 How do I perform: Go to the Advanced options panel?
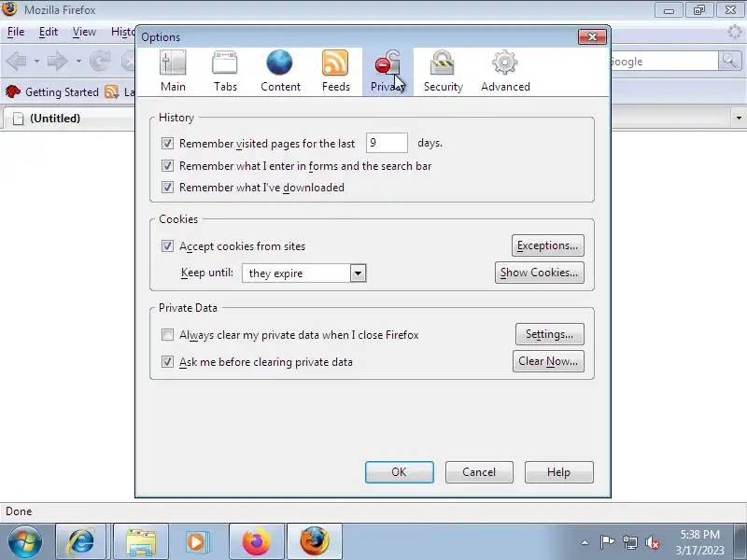pyautogui.click(x=505, y=72)
